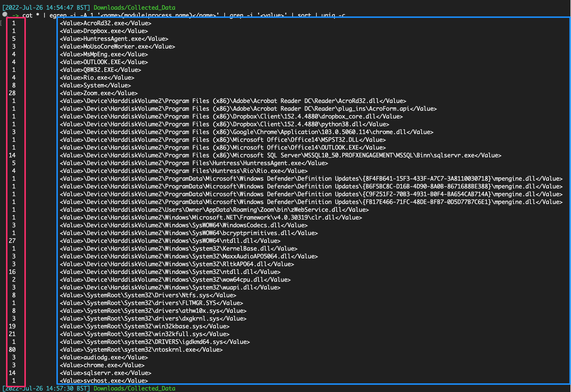Viewport: 571px width, 392px height.
Task: Click the left bracket command mark
Action: 1,23
